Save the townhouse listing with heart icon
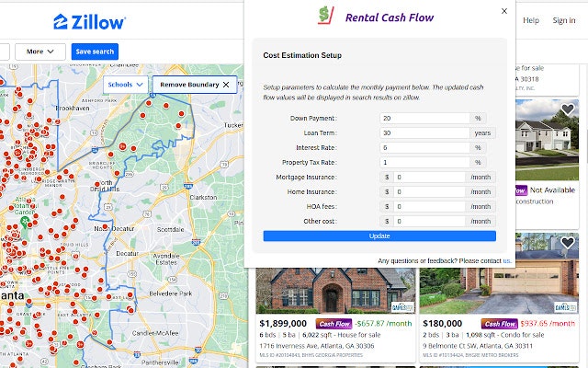The image size is (588, 368). point(568,109)
